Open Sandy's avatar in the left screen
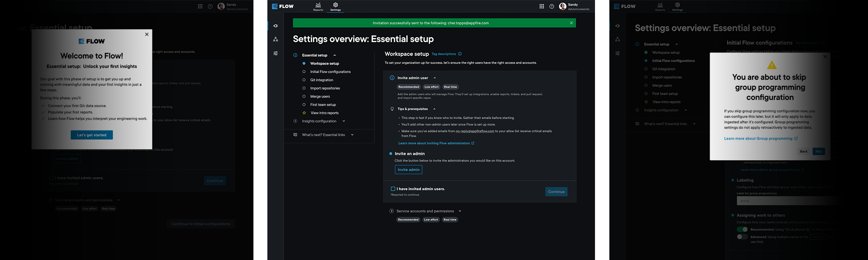Screen dimensions: 868x260 221,6
